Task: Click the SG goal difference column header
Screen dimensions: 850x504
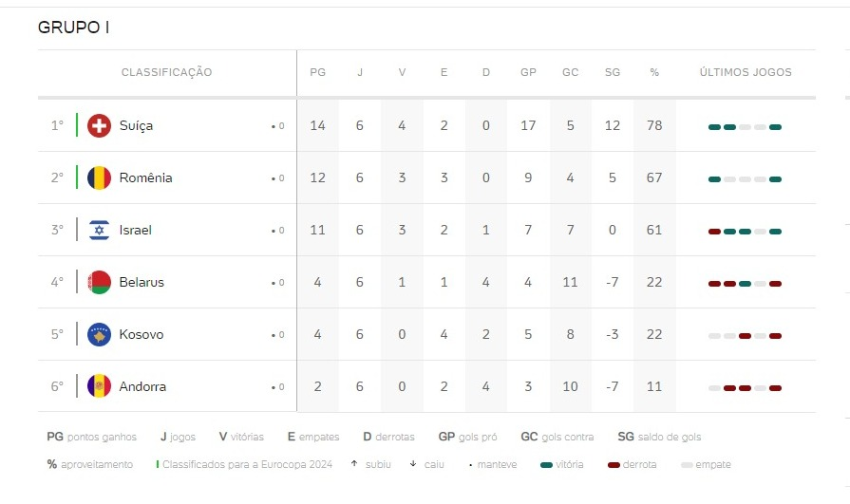Action: (612, 72)
